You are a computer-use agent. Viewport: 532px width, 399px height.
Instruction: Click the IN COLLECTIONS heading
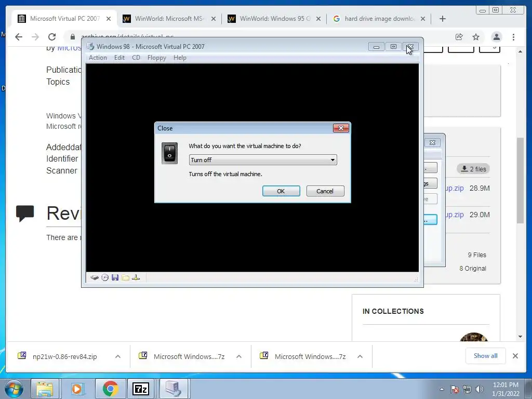[393, 311]
